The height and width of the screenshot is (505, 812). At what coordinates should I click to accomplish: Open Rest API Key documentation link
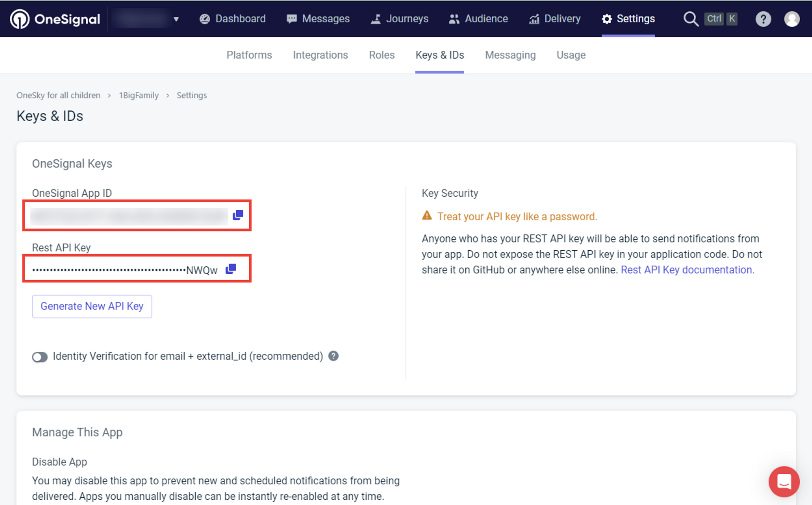(687, 270)
